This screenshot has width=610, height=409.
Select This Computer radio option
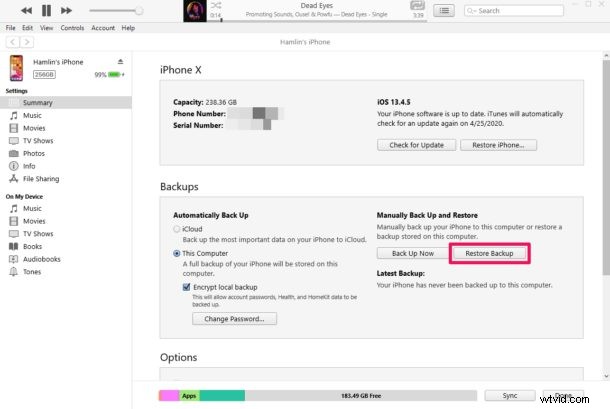pos(177,253)
